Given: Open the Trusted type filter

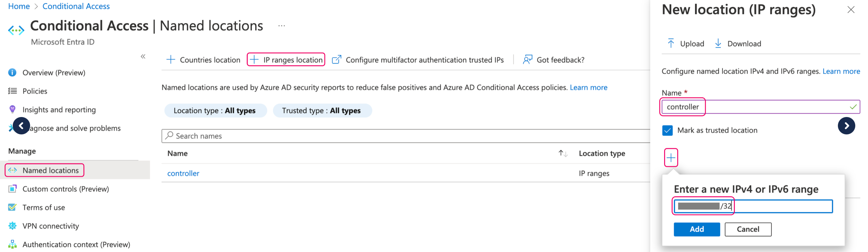Looking at the screenshot, I should (322, 110).
